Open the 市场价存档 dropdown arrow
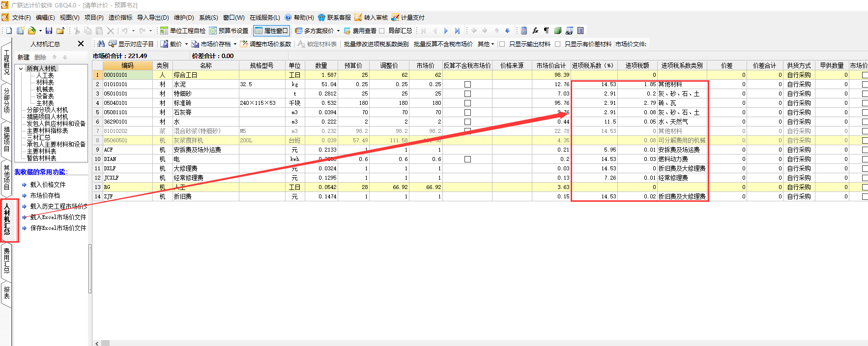868x346 pixels. point(235,44)
